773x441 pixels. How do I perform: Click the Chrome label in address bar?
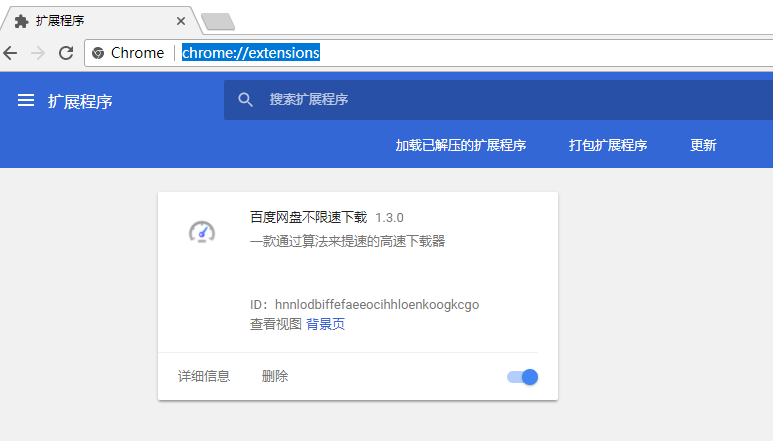[x=138, y=53]
